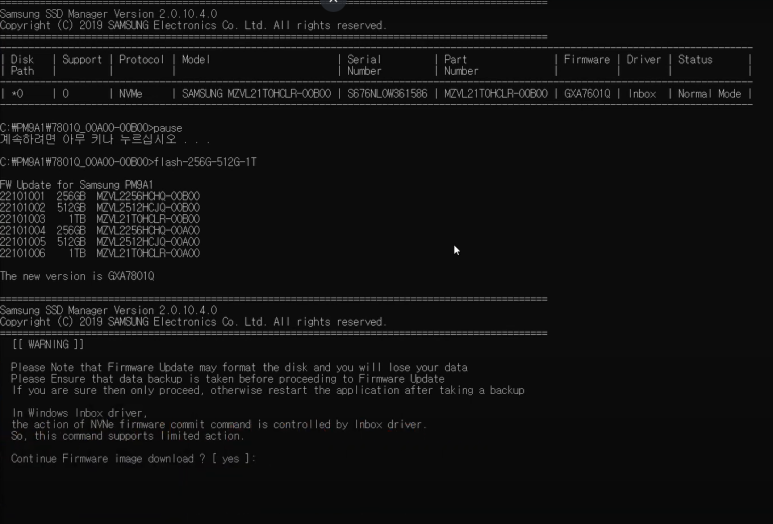The height and width of the screenshot is (524, 773).
Task: Click "So, this command supports limited action."
Action: (x=128, y=436)
